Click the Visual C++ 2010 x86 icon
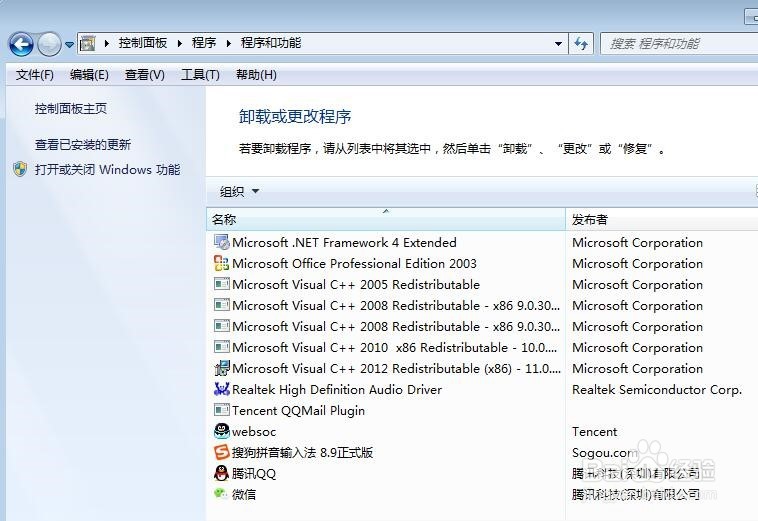The width and height of the screenshot is (758, 521). (x=221, y=347)
